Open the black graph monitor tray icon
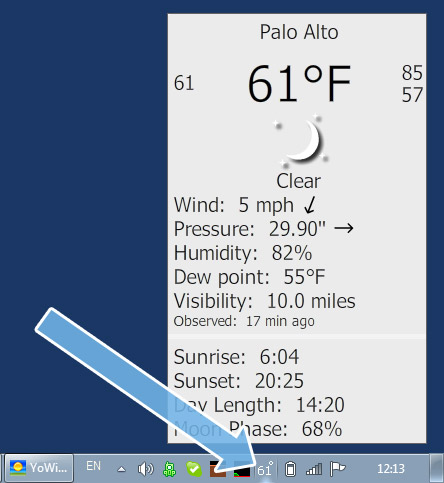The width and height of the screenshot is (444, 483). click(x=242, y=470)
